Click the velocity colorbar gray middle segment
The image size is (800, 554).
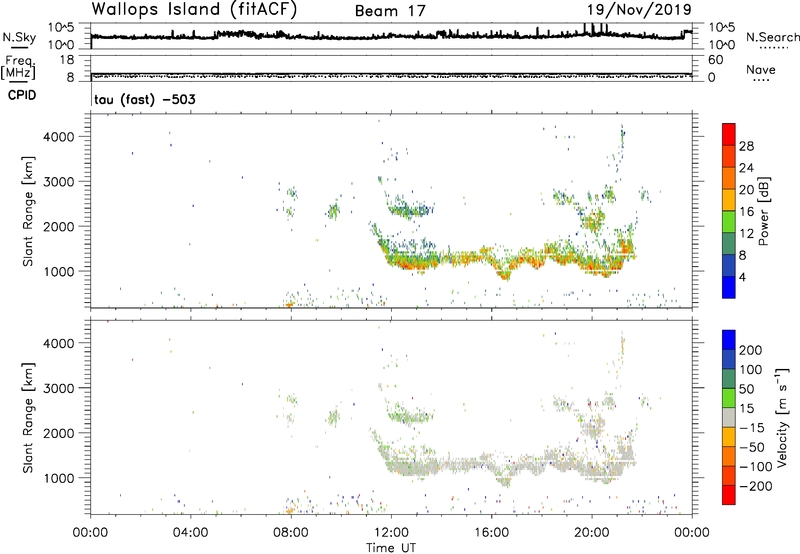729,417
